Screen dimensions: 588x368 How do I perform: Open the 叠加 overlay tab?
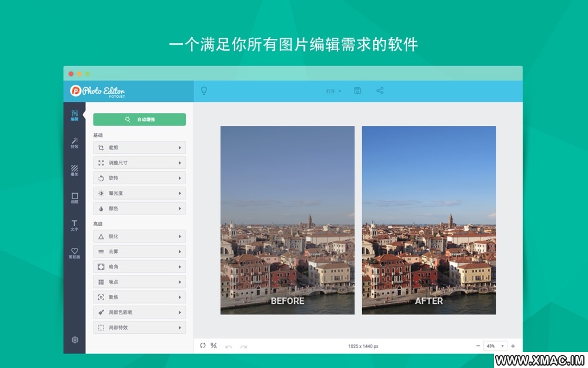click(x=75, y=170)
